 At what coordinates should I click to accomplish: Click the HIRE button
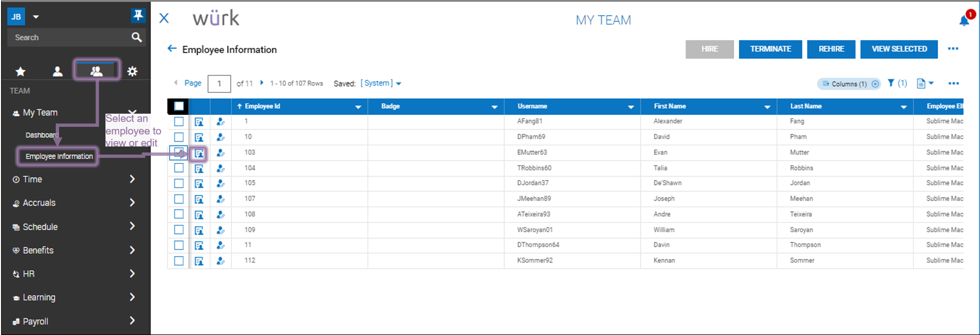click(709, 49)
